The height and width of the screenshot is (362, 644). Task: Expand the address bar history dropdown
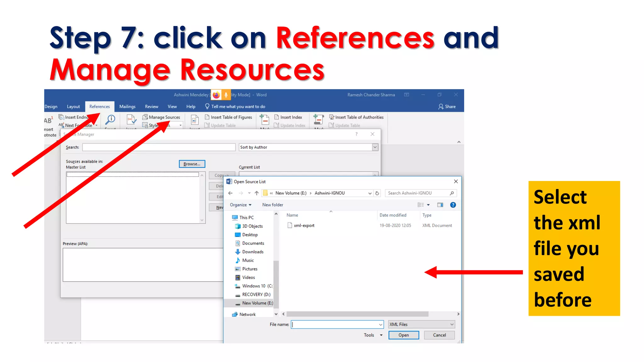pos(370,193)
